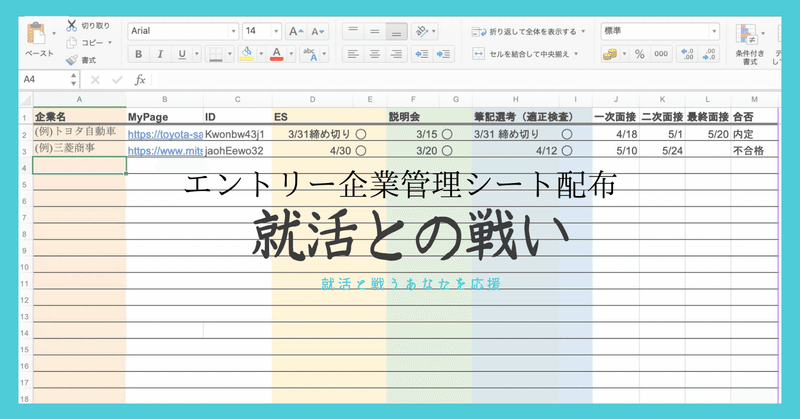Expand the paste options arrow
The image size is (800, 419).
(54, 34)
